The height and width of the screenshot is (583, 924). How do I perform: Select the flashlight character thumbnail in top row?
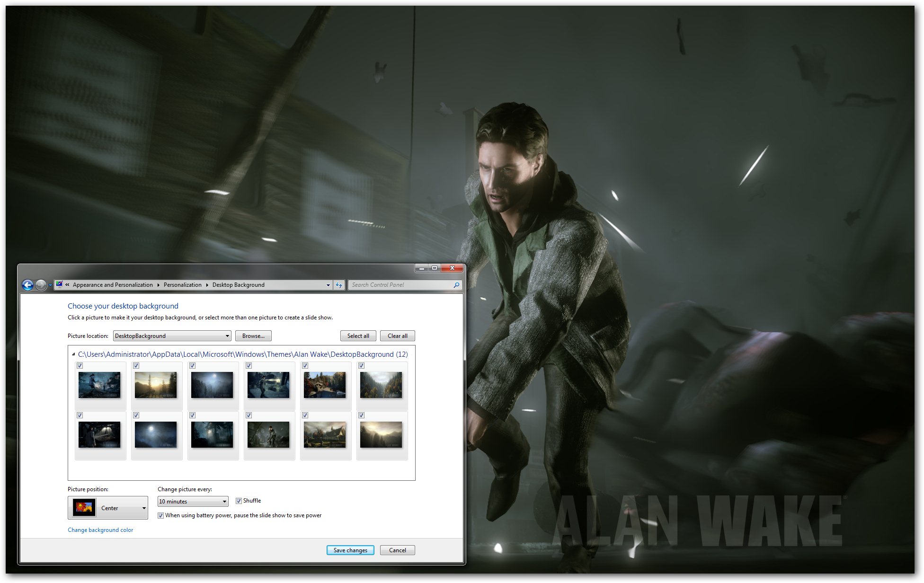(268, 385)
